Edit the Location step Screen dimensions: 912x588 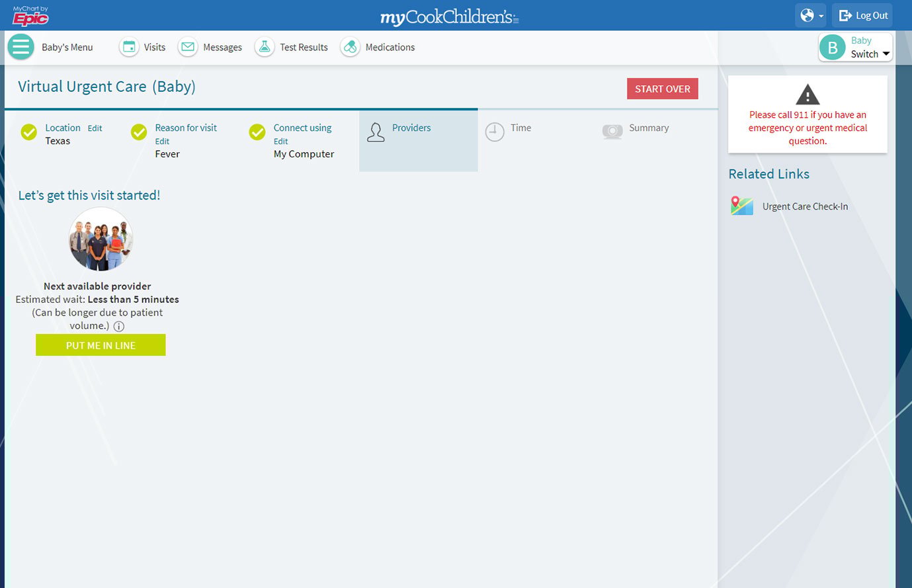95,128
